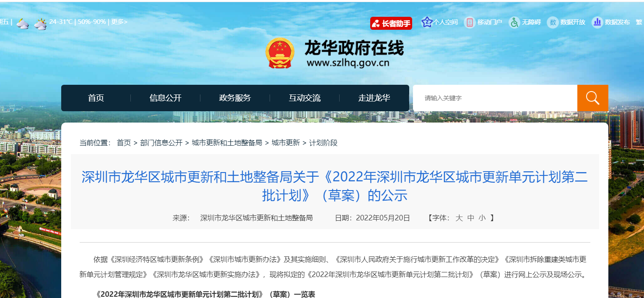644x298 pixels.
Task: Focus the keyword search input field
Action: click(495, 98)
